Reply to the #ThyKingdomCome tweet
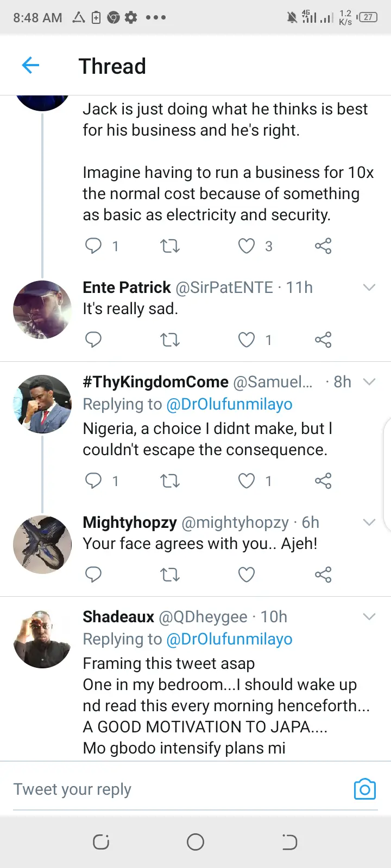This screenshot has width=391, height=868. pyautogui.click(x=93, y=481)
